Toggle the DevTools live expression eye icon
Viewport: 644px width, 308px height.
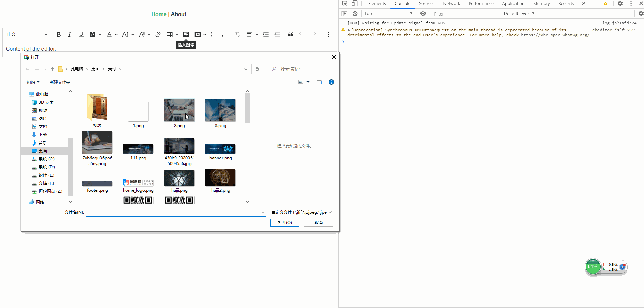423,13
